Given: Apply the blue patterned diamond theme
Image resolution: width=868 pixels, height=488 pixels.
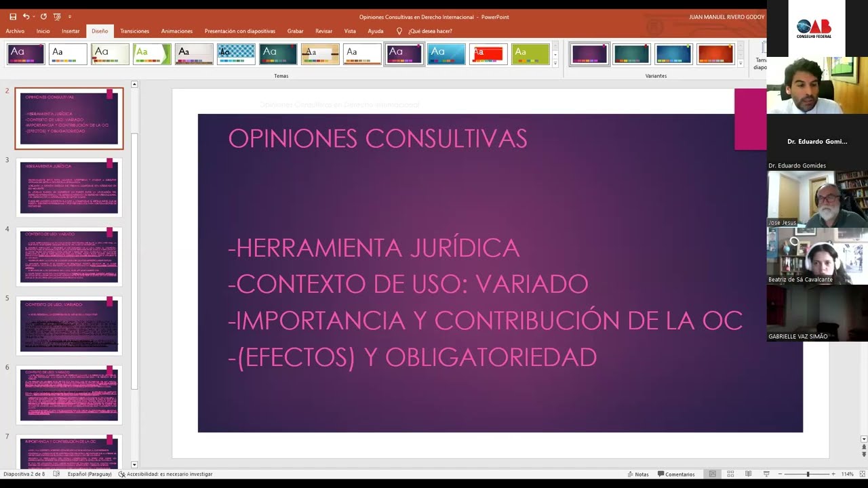Looking at the screenshot, I should (x=236, y=54).
